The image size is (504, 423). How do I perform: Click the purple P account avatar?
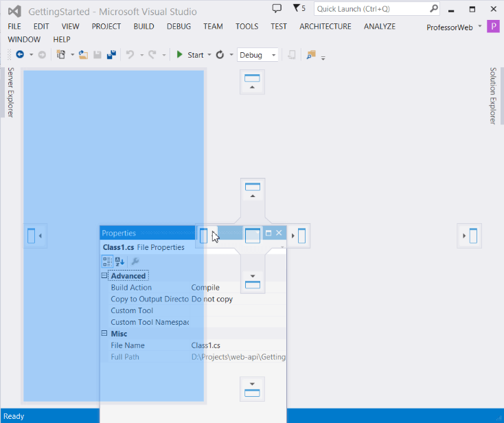click(493, 26)
